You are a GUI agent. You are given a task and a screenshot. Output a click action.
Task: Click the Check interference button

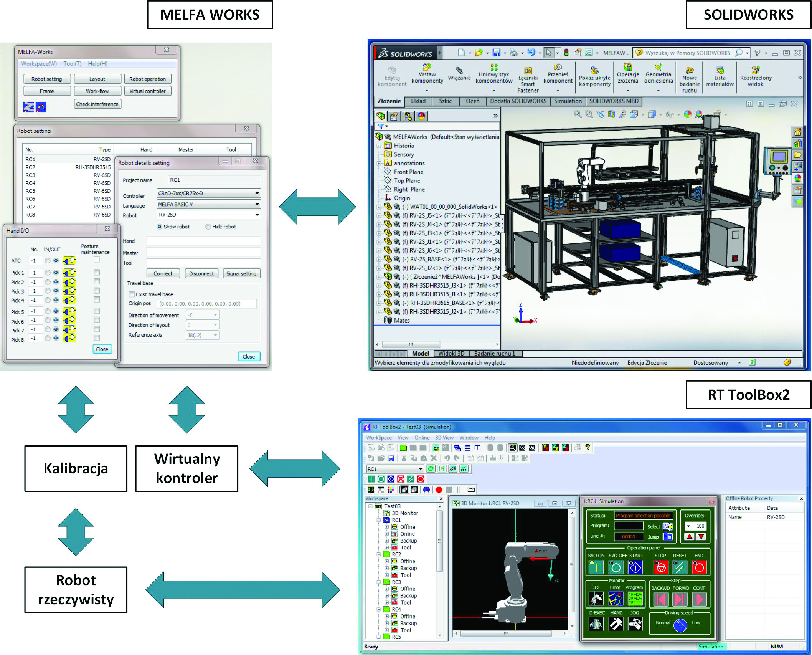pyautogui.click(x=97, y=104)
